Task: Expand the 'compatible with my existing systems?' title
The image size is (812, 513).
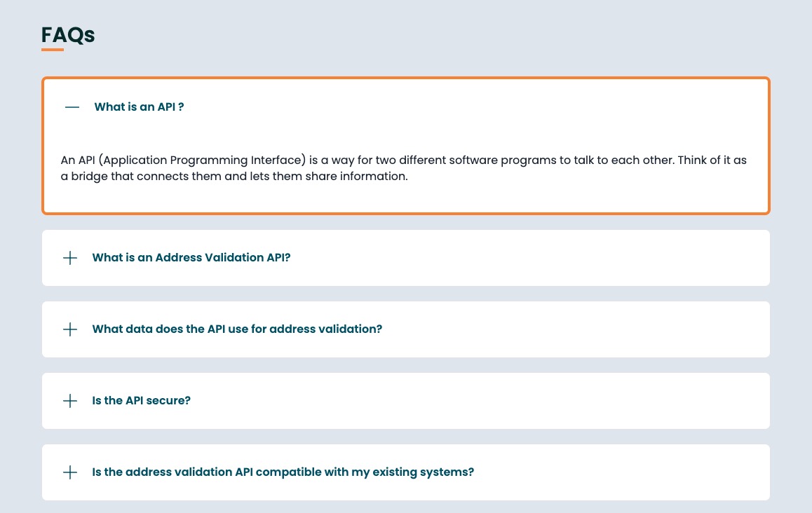Action: point(283,472)
